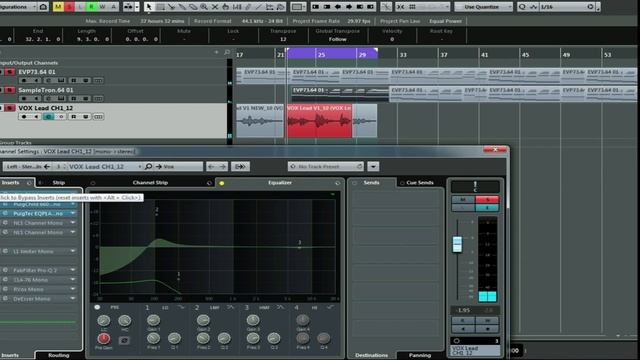This screenshot has width=640, height=360.
Task: Click ruler at bar 45
Action: coord(525,54)
